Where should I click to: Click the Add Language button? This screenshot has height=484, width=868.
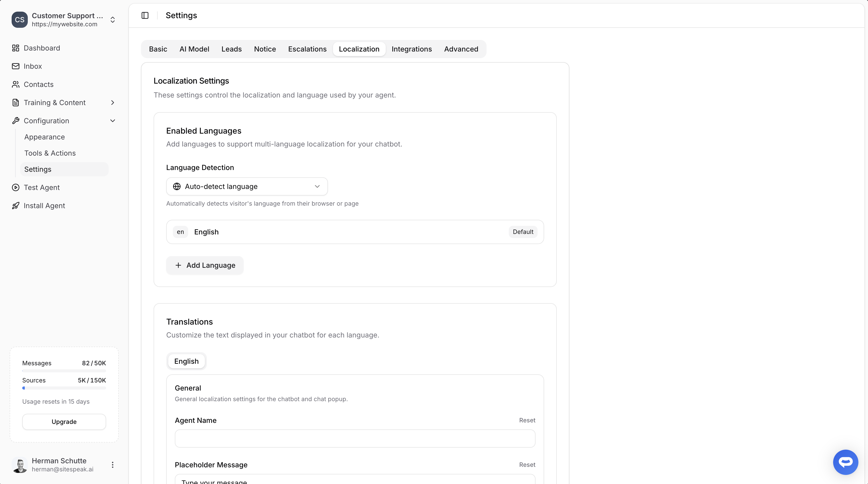[x=205, y=265]
